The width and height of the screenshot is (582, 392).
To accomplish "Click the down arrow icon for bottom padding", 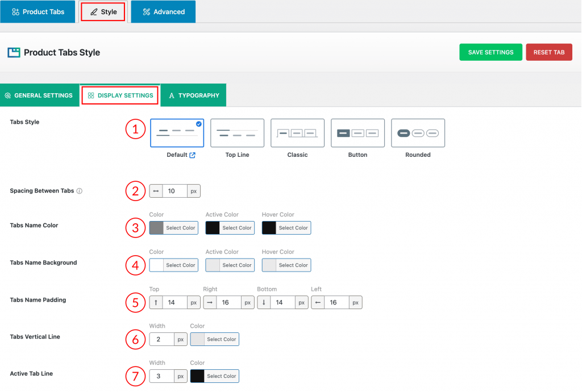I will pos(264,303).
